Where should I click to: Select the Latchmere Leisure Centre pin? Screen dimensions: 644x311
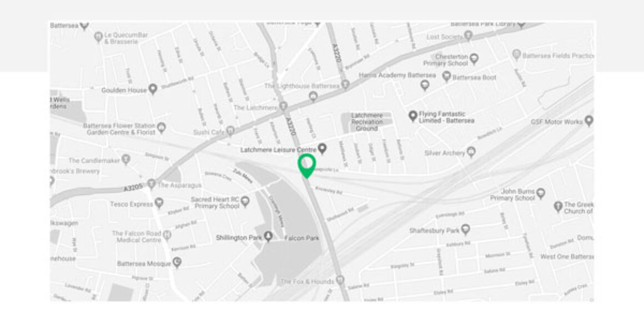pos(323,149)
